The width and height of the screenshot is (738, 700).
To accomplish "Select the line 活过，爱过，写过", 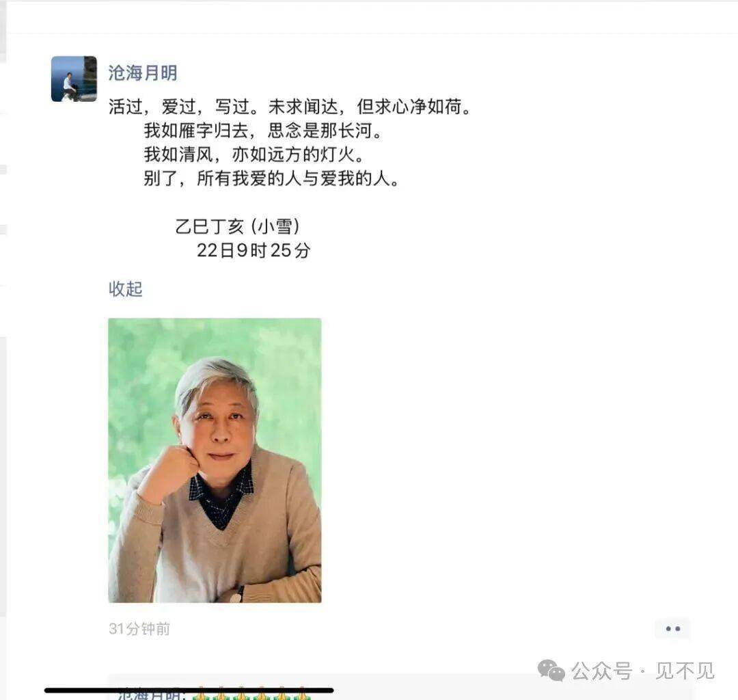I will pyautogui.click(x=290, y=107).
